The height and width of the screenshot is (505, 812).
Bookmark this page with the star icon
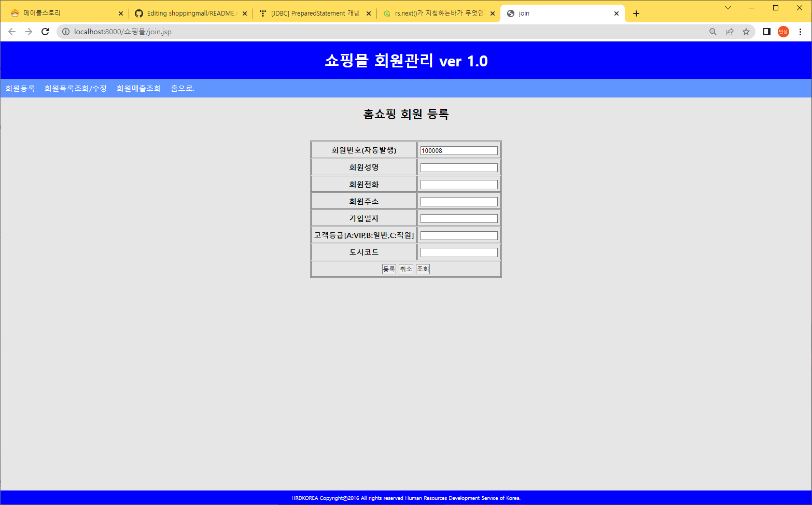coord(746,32)
